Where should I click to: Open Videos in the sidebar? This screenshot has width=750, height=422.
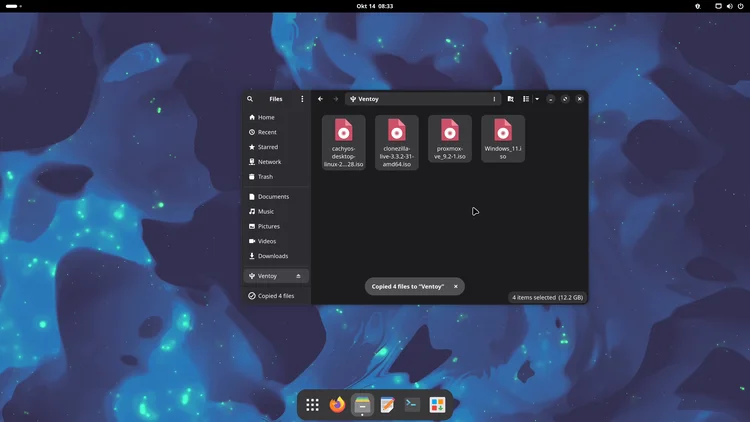point(276,241)
